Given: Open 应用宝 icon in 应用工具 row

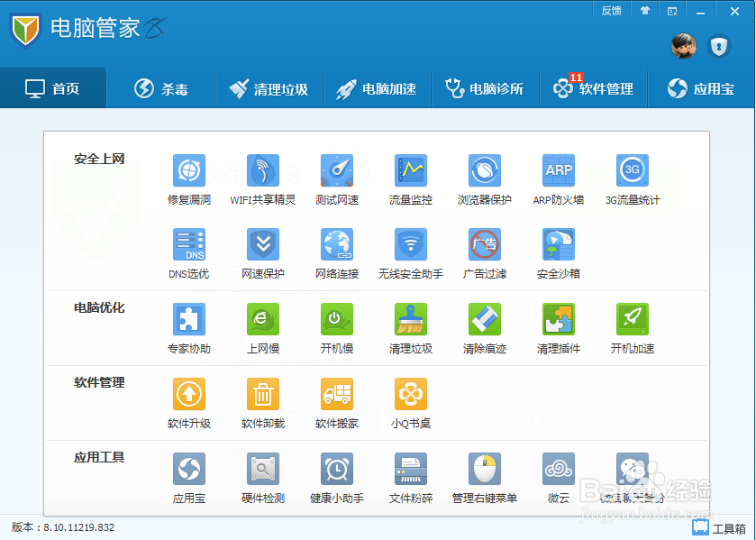Looking at the screenshot, I should tap(189, 469).
